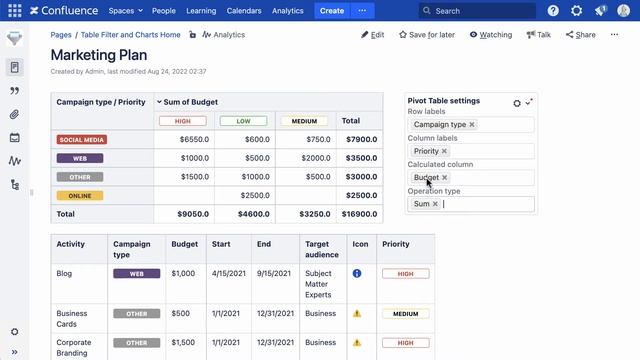Click the SOCIAL MEDIA row label

[x=82, y=140]
